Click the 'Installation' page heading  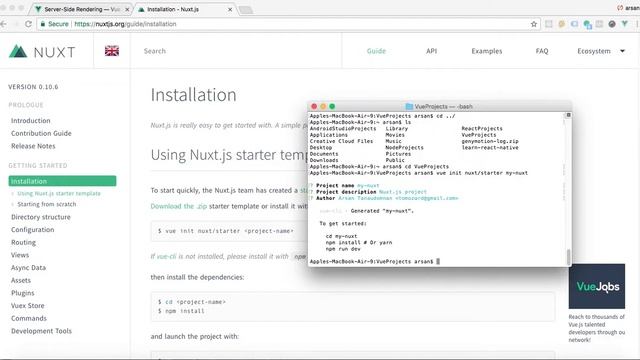click(x=193, y=95)
